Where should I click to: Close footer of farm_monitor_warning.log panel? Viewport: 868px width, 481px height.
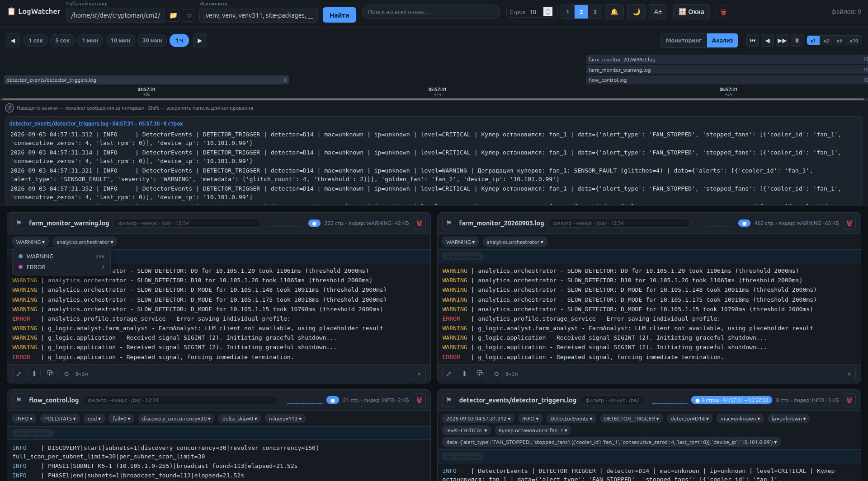click(419, 374)
